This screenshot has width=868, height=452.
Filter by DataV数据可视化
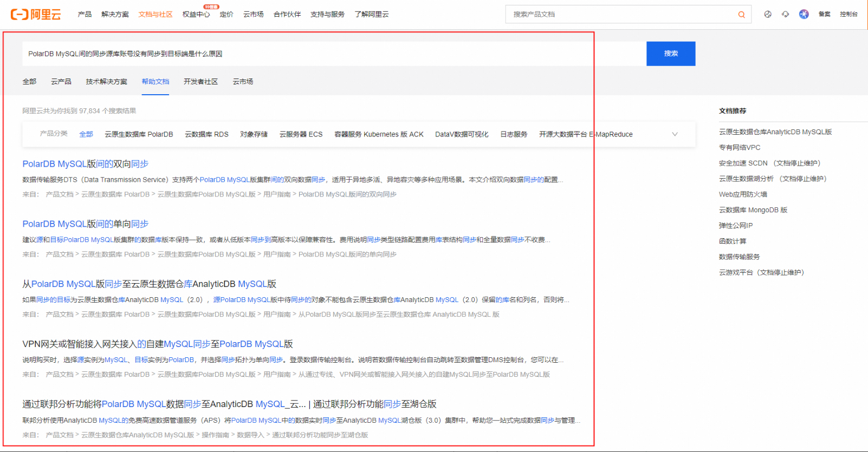pos(462,134)
